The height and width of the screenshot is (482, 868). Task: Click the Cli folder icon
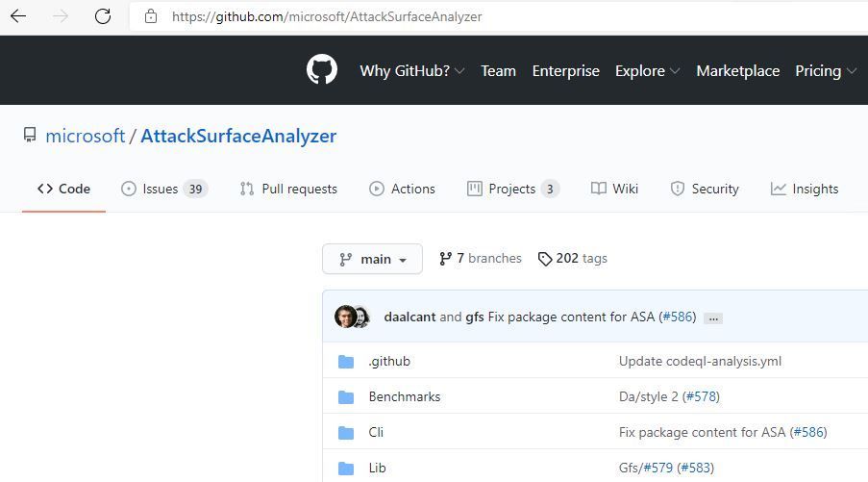[x=346, y=433]
